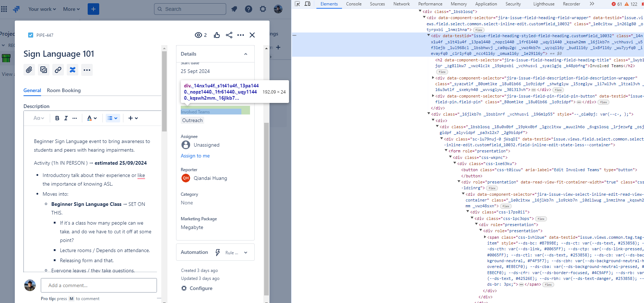
Task: Click the Assign to me link
Action: pyautogui.click(x=195, y=156)
